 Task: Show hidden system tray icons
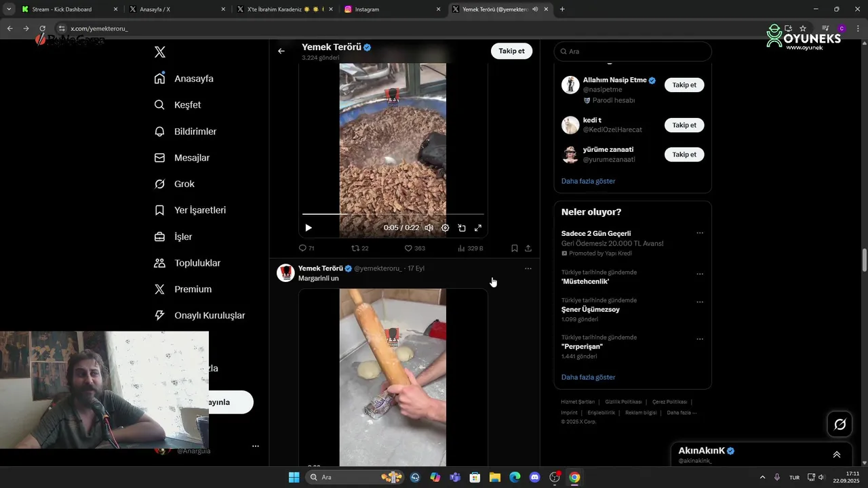coord(762,477)
